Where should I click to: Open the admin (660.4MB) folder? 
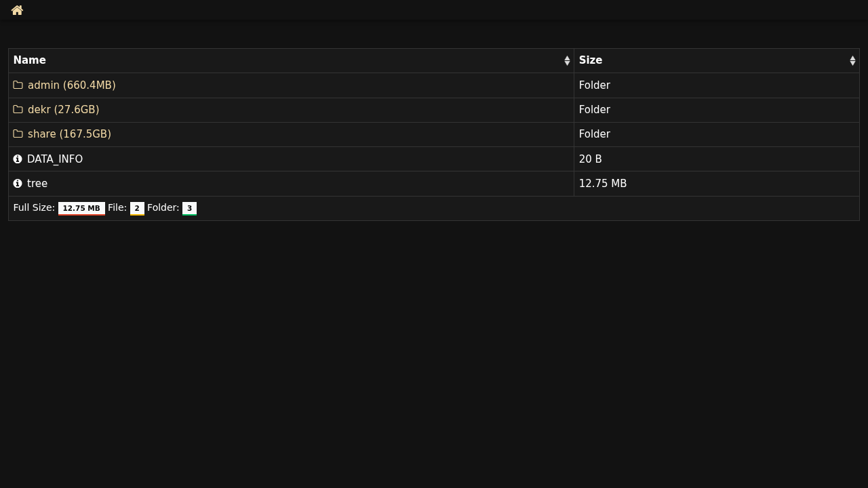(71, 85)
